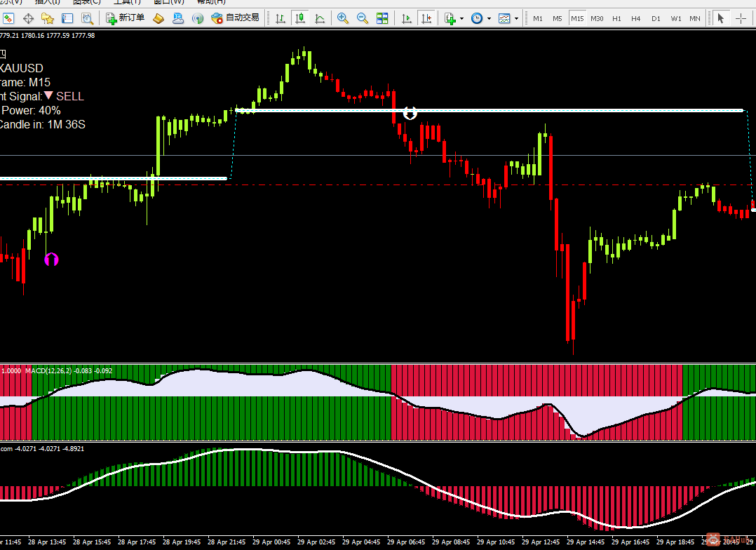Click the 29 Apr 12:45 time label
The width and height of the screenshot is (756, 550).
[x=541, y=542]
